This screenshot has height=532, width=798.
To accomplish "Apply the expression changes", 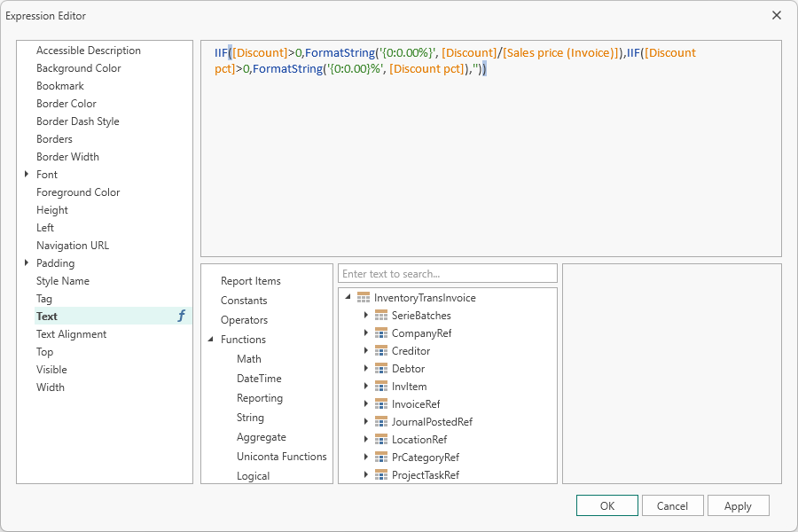I will (x=738, y=505).
